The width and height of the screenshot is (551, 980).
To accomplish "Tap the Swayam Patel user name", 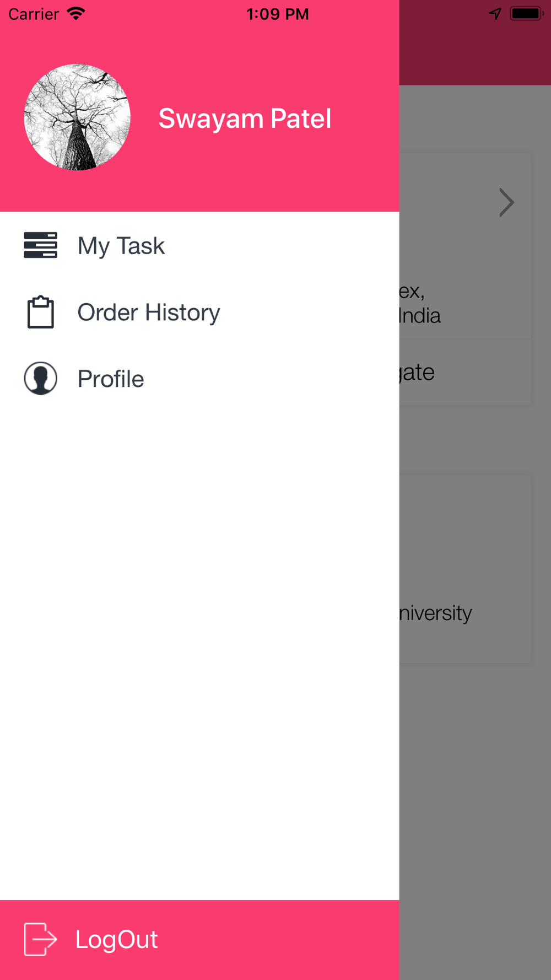I will (x=245, y=118).
